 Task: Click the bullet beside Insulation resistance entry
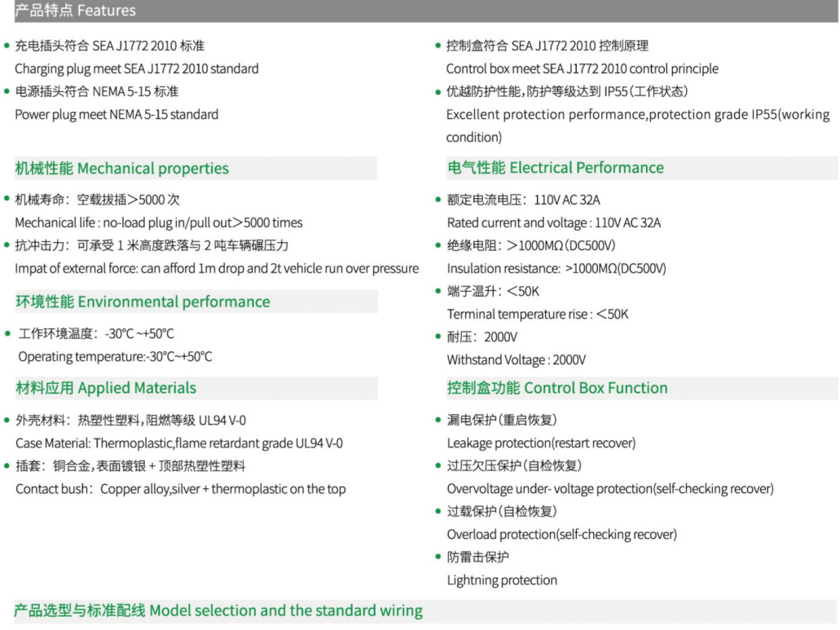pos(438,245)
